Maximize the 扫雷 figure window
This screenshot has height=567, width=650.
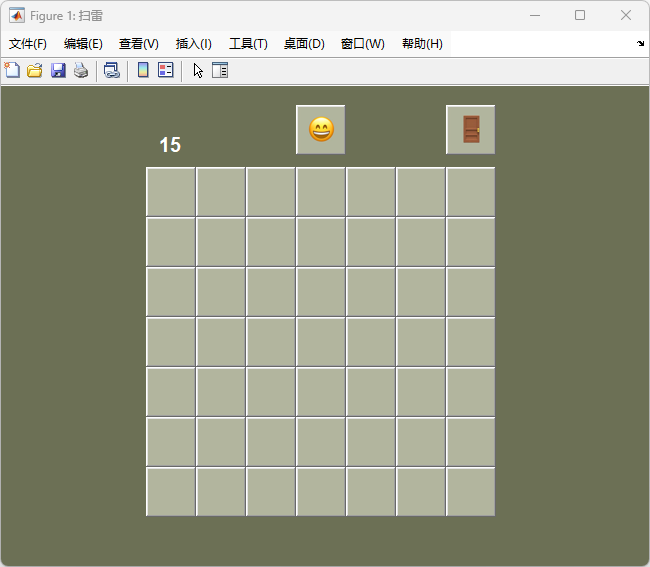coord(580,15)
